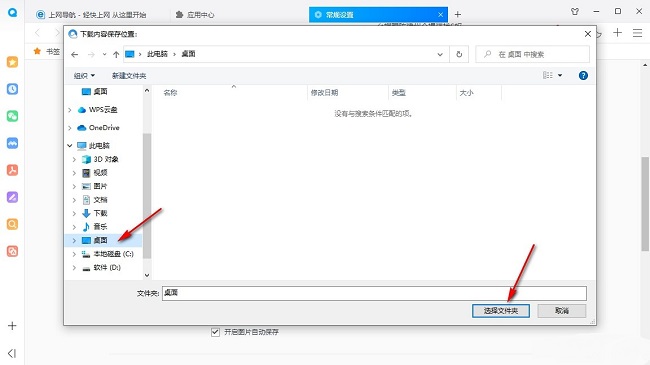Go up one folder level

[x=116, y=54]
